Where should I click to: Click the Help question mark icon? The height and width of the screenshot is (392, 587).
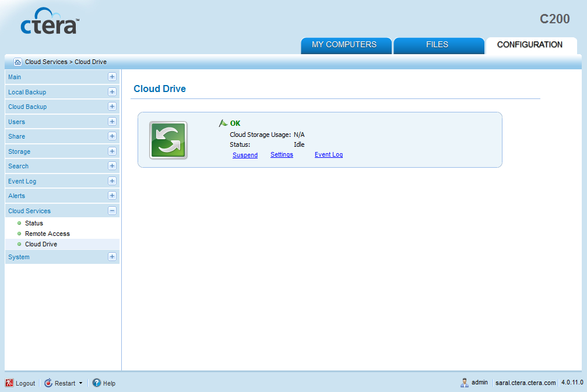pos(97,383)
